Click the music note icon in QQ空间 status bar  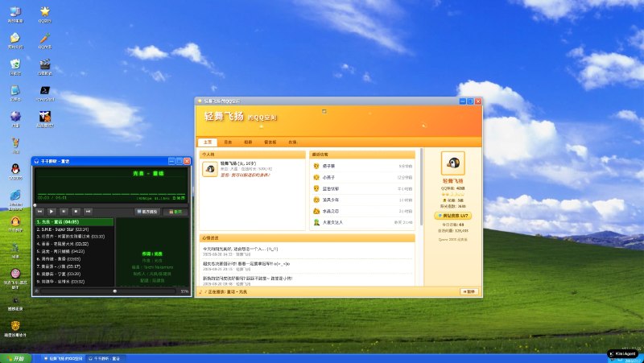[200, 292]
